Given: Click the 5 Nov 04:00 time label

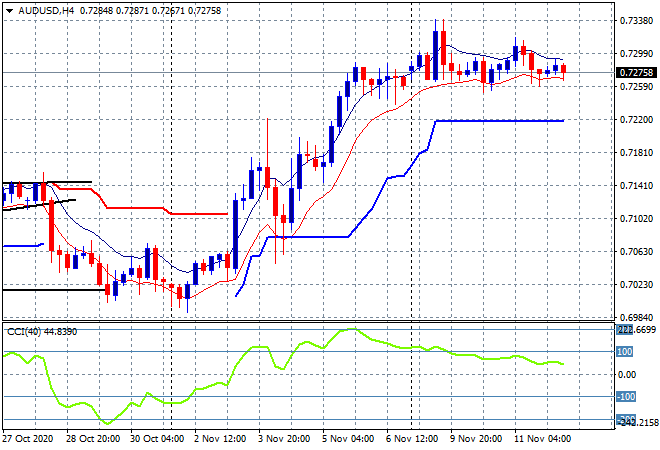Looking at the screenshot, I should tap(348, 439).
